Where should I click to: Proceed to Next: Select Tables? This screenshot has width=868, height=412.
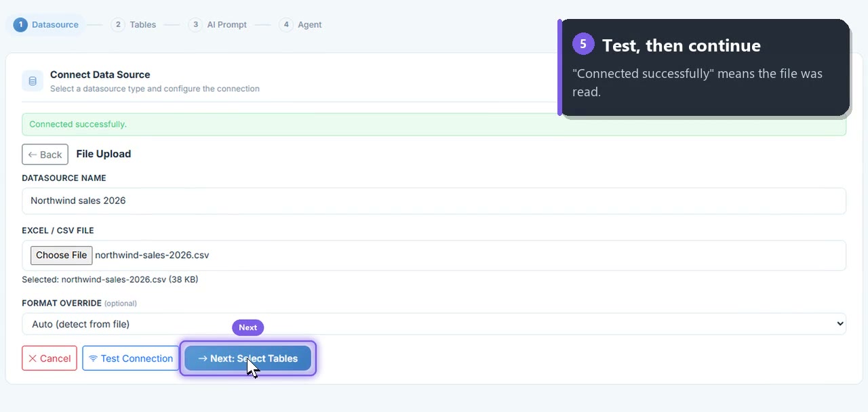click(248, 358)
